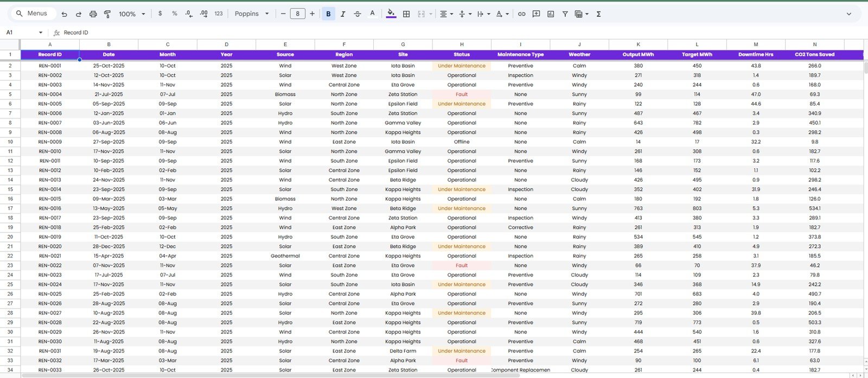Collapse toolbar with chevron at right end
Image resolution: width=868 pixels, height=378 pixels.
[x=849, y=14]
